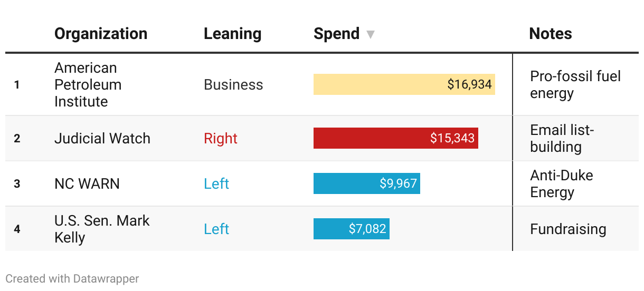The height and width of the screenshot is (291, 644).
Task: Click the NC WARN organization cell
Action: tap(87, 183)
